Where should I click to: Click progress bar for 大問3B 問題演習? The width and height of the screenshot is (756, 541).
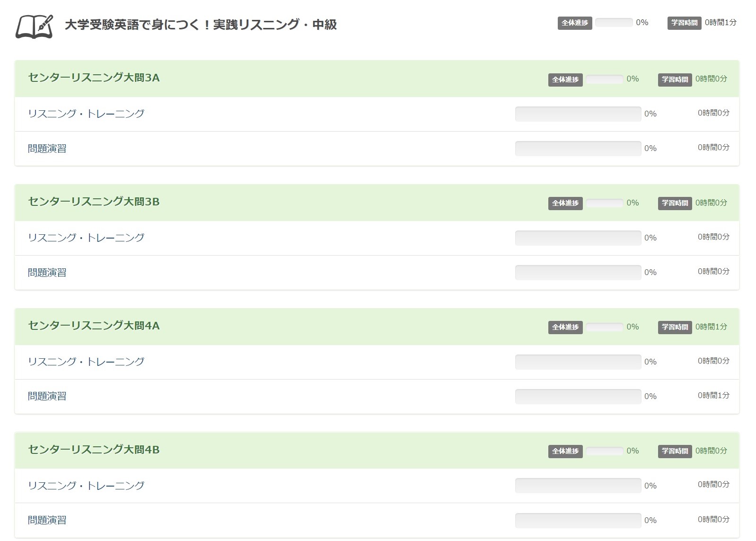pos(578,273)
